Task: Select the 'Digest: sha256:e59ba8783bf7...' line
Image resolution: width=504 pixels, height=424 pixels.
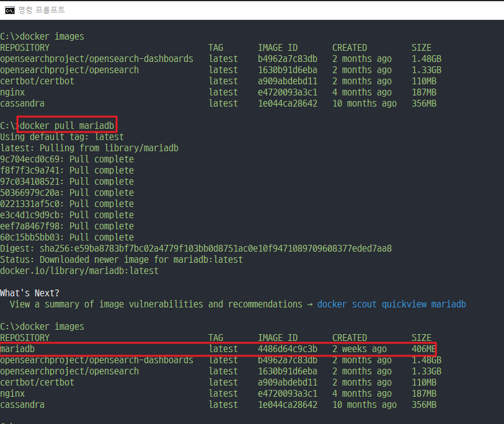Action: pos(196,249)
